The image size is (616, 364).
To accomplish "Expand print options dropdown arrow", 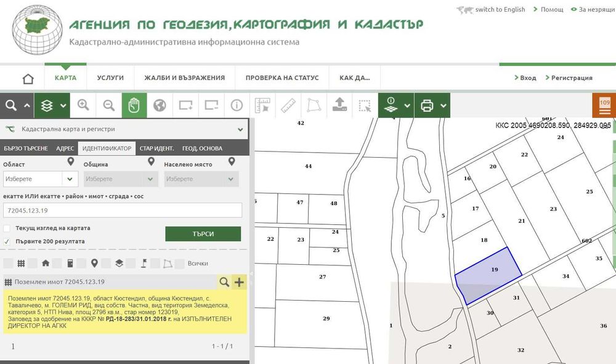I will point(444,105).
